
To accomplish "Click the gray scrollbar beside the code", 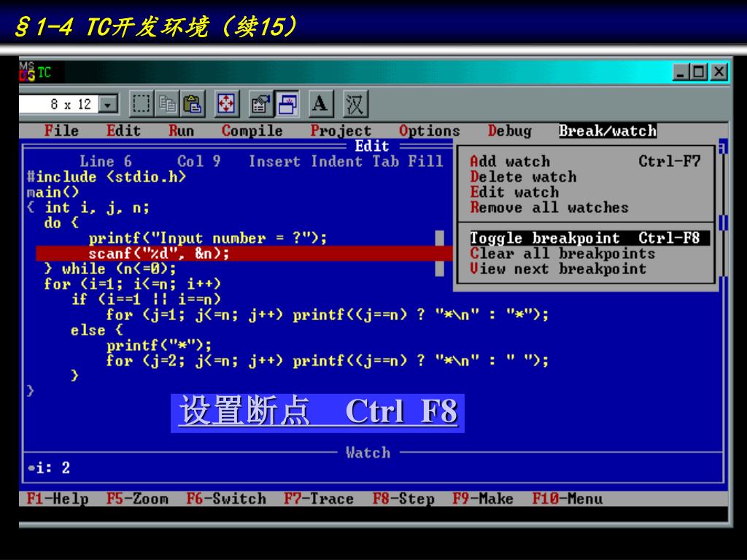I will (x=439, y=253).
